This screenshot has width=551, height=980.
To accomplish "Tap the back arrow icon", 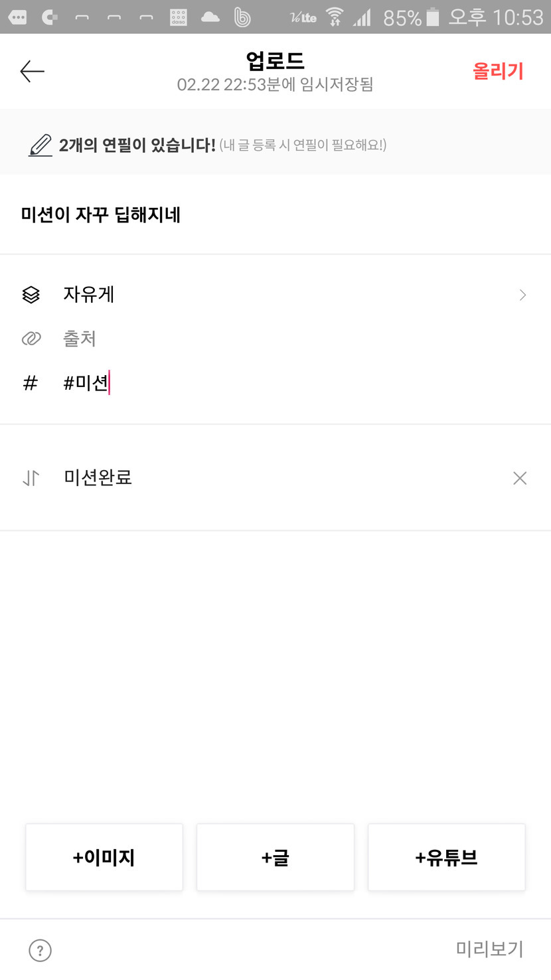I will (32, 72).
